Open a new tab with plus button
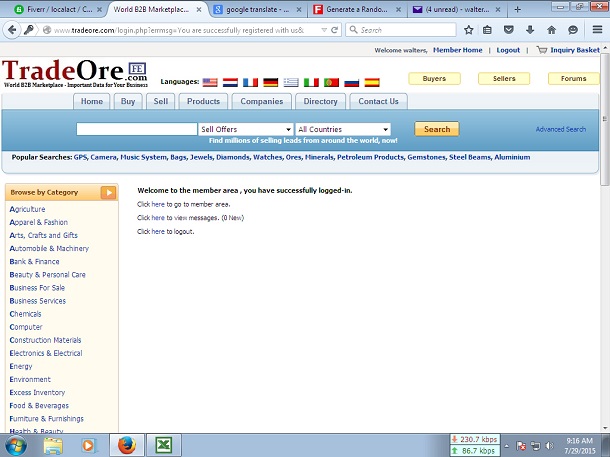The height and width of the screenshot is (457, 610). [x=517, y=9]
